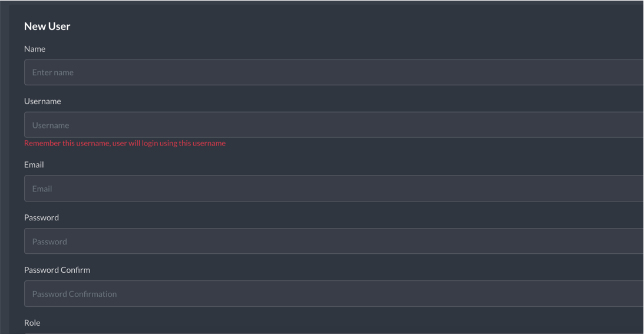Click the 'Username' field label
This screenshot has height=334, width=644.
(x=42, y=101)
